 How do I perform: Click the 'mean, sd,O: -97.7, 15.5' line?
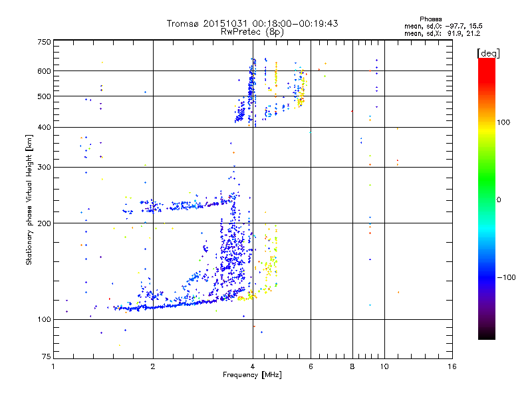(x=443, y=26)
